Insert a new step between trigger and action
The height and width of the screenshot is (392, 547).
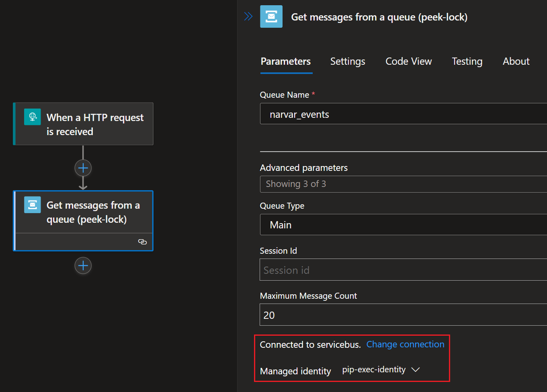[83, 168]
